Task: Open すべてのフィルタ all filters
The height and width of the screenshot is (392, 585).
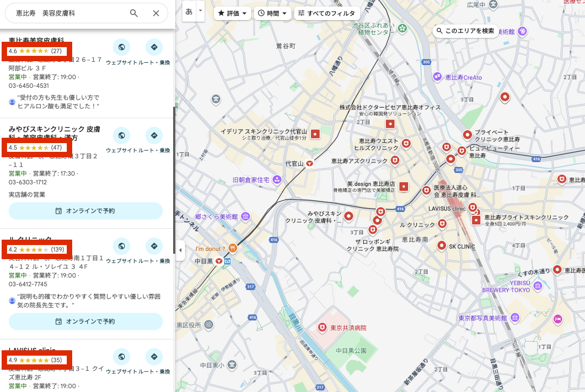Action: [x=327, y=14]
